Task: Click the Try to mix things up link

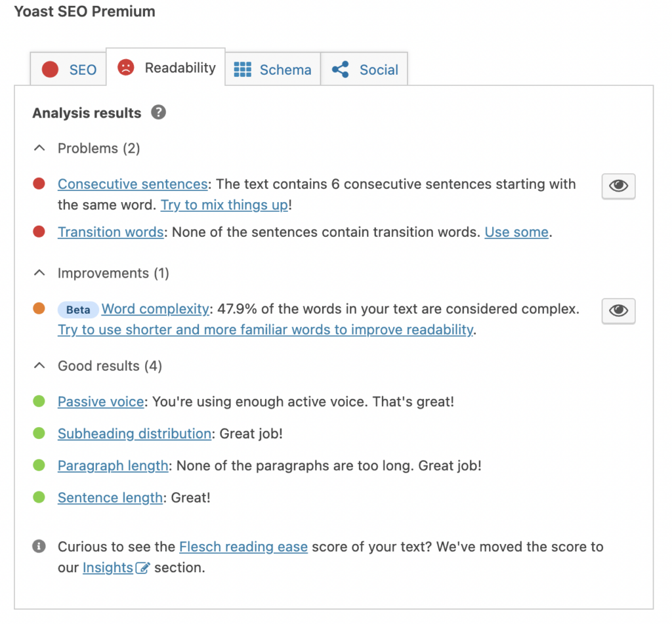Action: click(224, 205)
